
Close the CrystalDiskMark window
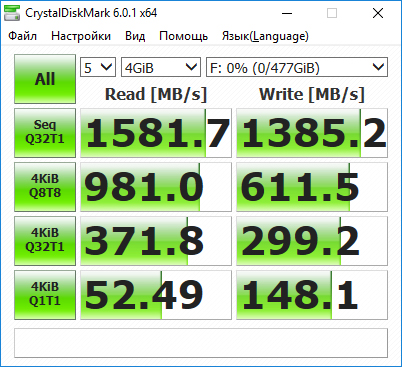click(378, 13)
